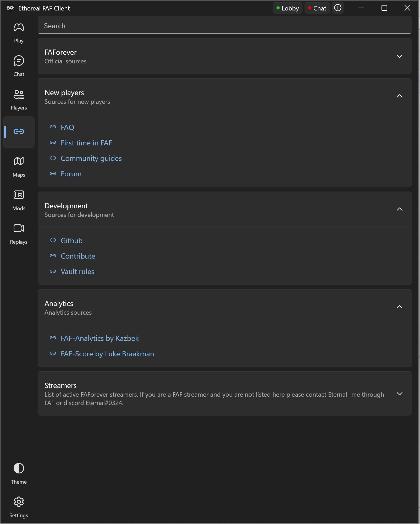The width and height of the screenshot is (420, 524).
Task: Click the link icon beside Contribute
Action: (x=53, y=256)
